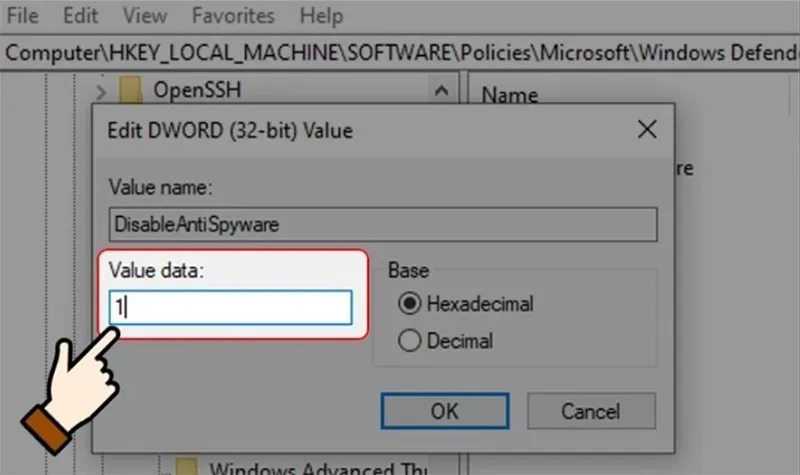The height and width of the screenshot is (475, 800).
Task: Click the DisableAntiSpyware value name field
Action: coord(382,225)
